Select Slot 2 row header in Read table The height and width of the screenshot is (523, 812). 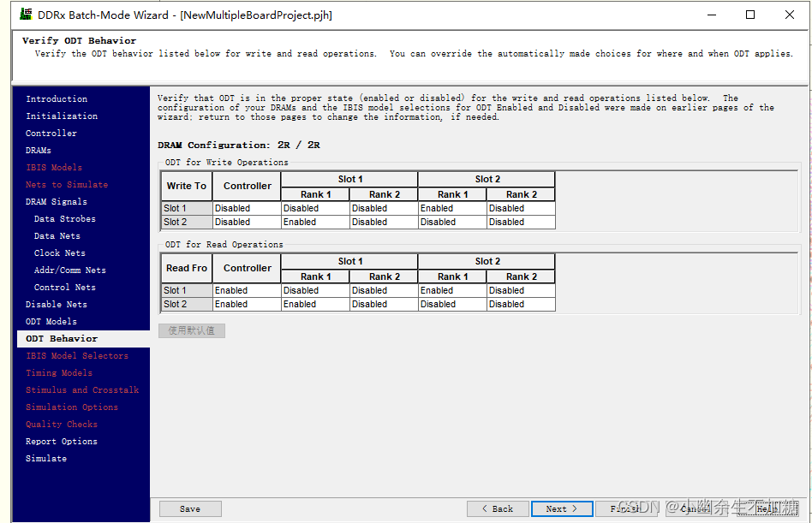tap(187, 304)
